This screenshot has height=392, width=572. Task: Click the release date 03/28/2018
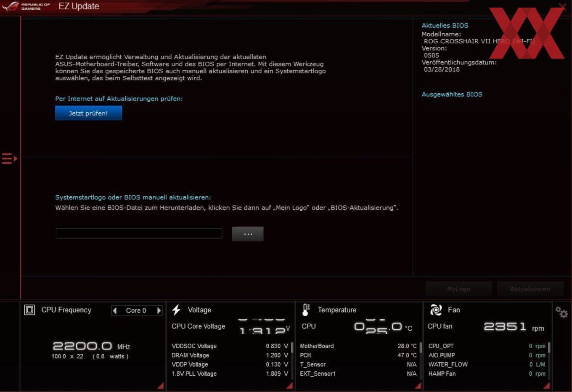[442, 69]
